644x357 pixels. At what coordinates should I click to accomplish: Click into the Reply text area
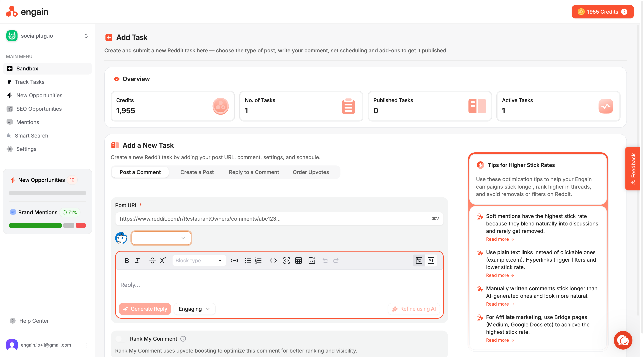point(279,285)
